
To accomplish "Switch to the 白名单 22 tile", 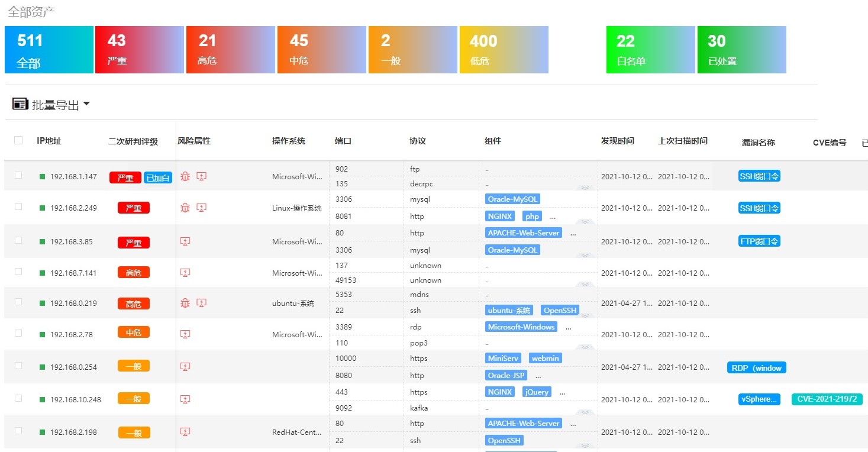I will tap(651, 50).
